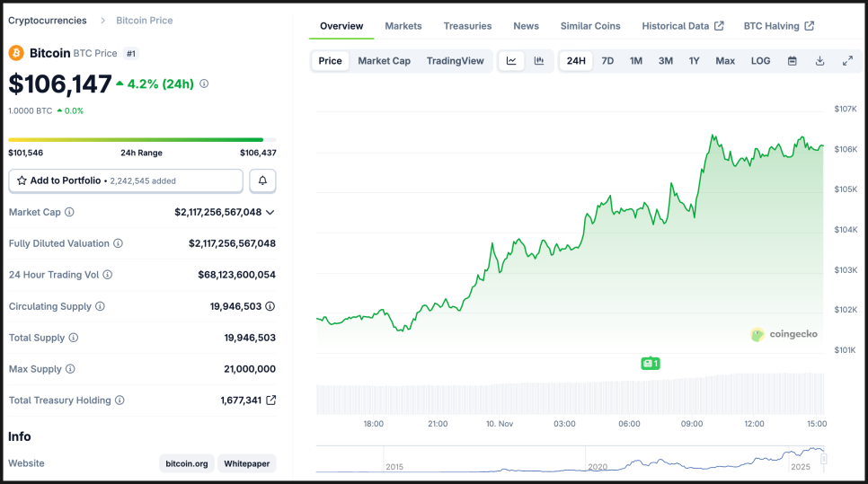Click the Circulating Supply details icon

270,306
